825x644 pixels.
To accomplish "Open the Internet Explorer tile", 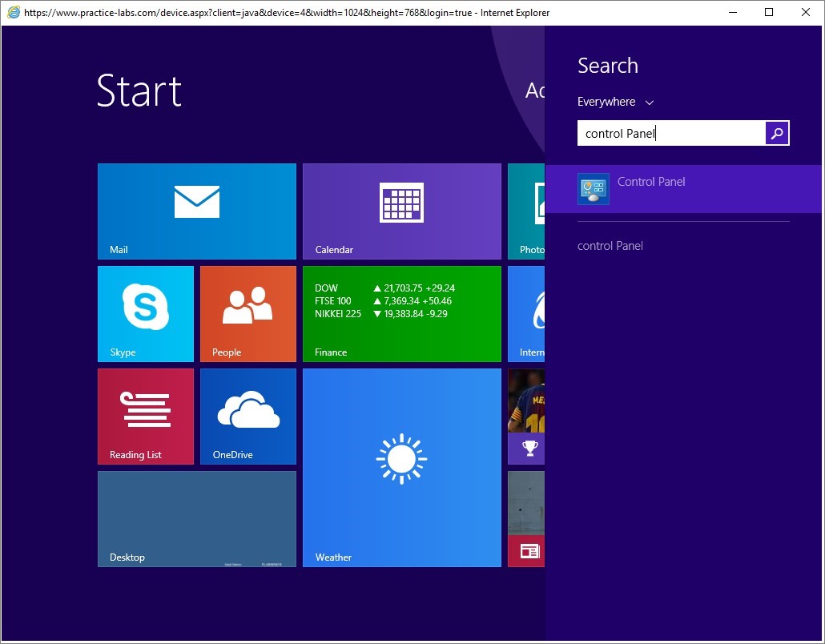I will pyautogui.click(x=527, y=314).
